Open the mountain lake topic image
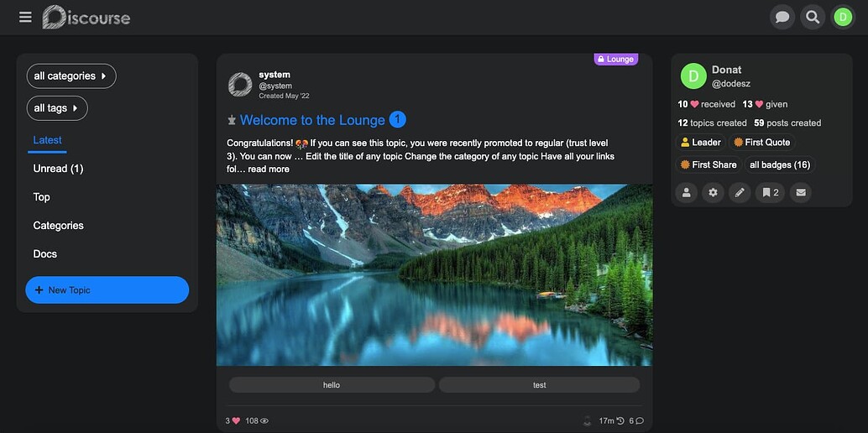The width and height of the screenshot is (868, 433). click(x=434, y=275)
